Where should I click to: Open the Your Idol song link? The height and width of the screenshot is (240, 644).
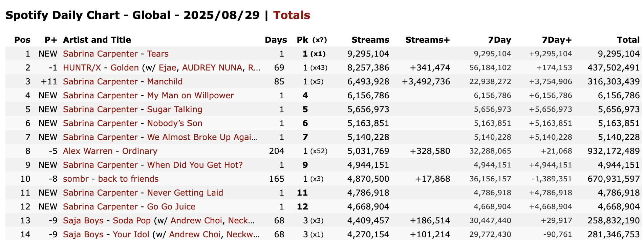pyautogui.click(x=131, y=235)
